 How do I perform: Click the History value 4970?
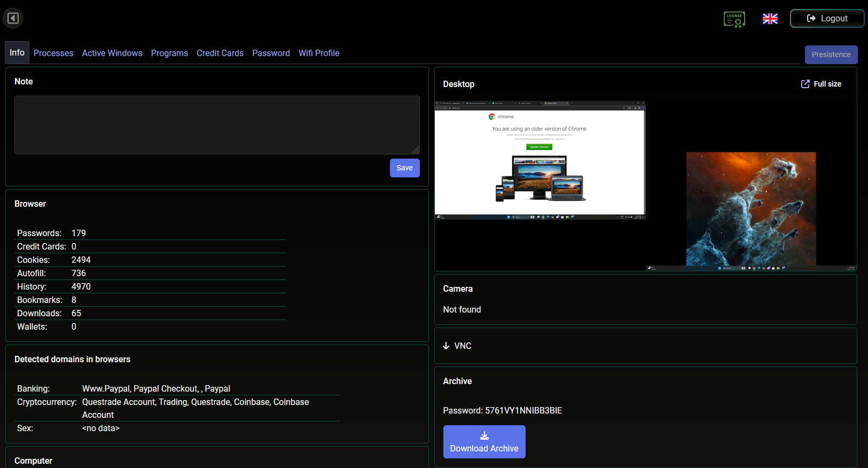point(81,286)
